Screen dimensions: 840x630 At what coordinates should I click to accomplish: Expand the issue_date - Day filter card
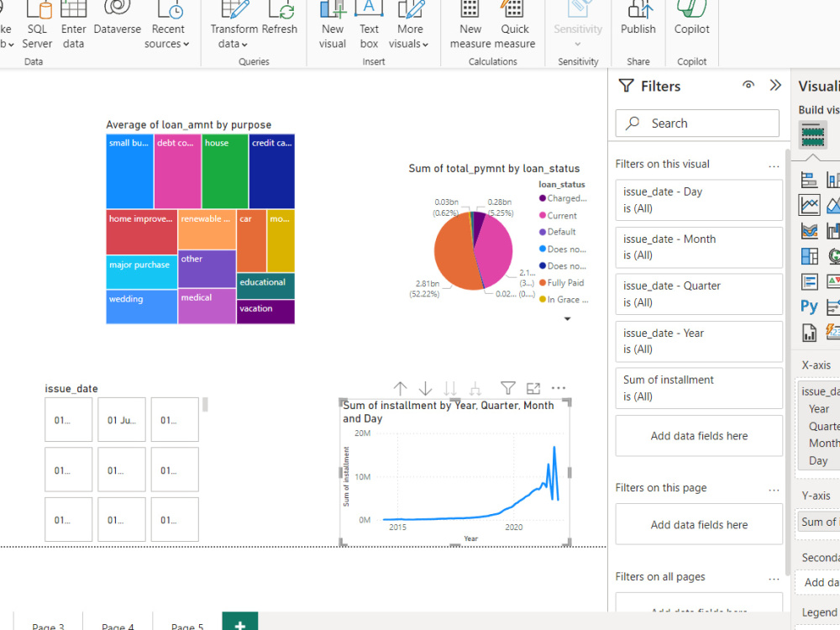click(x=699, y=201)
